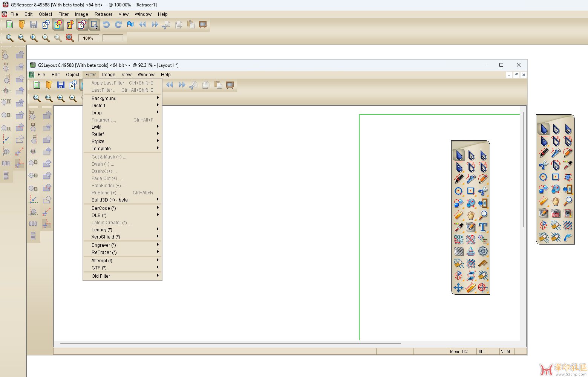Expand the Distort submenu arrow

click(x=158, y=105)
